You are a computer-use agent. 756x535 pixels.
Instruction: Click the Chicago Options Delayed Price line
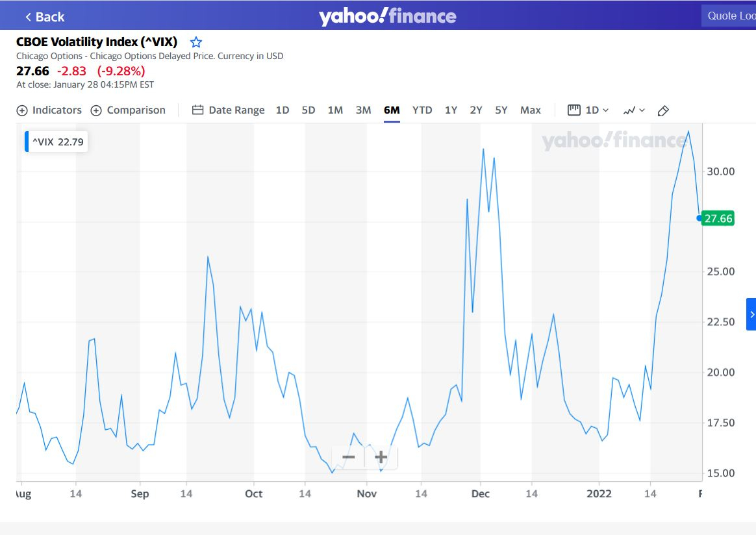[x=150, y=56]
